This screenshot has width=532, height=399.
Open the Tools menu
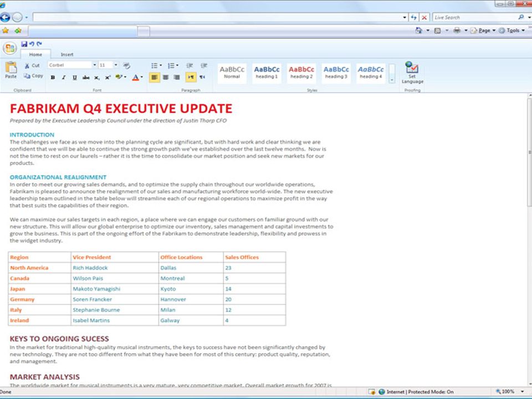[511, 30]
